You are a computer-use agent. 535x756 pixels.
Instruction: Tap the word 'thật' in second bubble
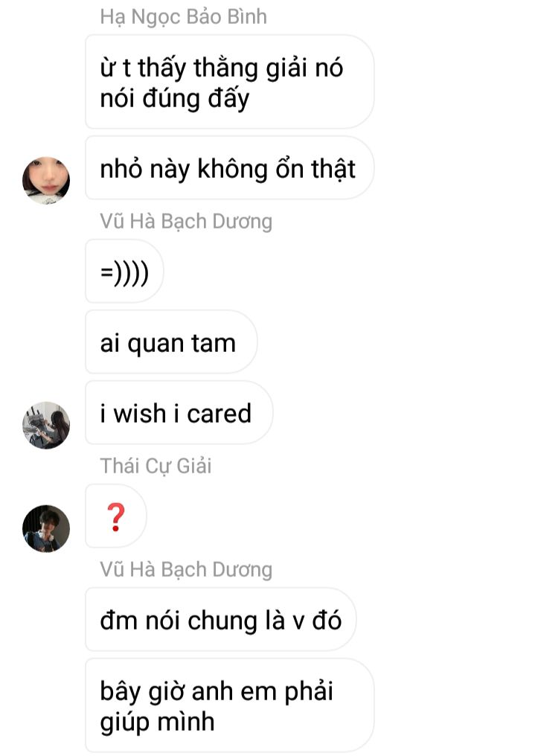click(333, 169)
